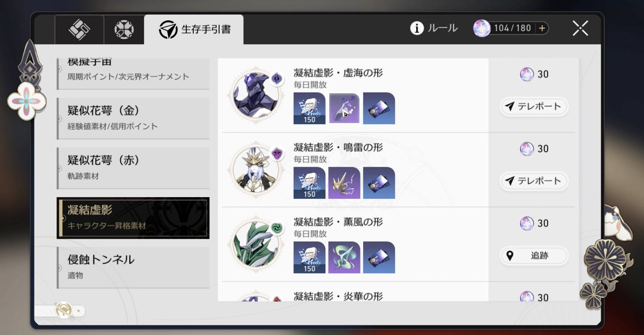View 150 EXP reward in 虚海の形 row
644x335 pixels.
click(310, 108)
